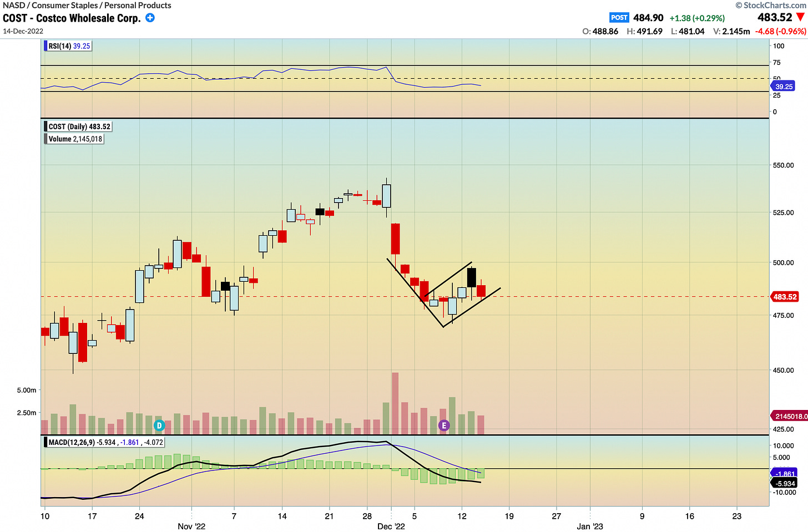The height and width of the screenshot is (532, 808).
Task: Click the 14-Dec-2022 date label
Action: (x=23, y=31)
